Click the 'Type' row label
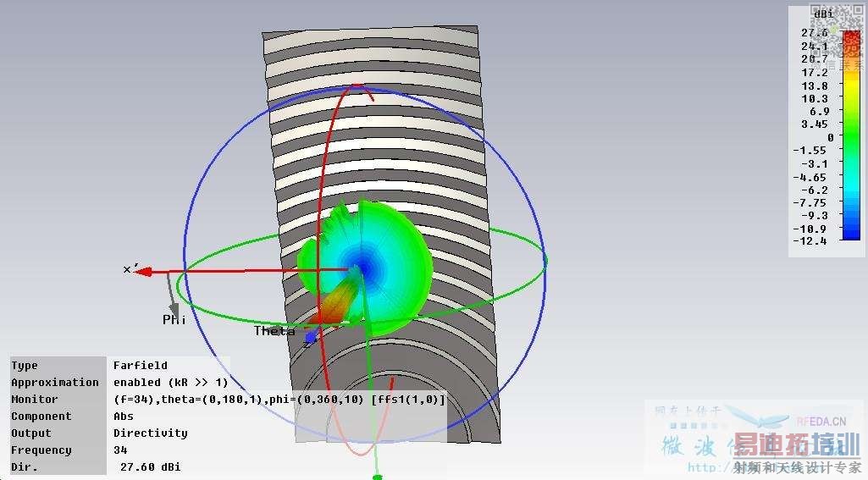This screenshot has height=480, width=868. [x=25, y=366]
